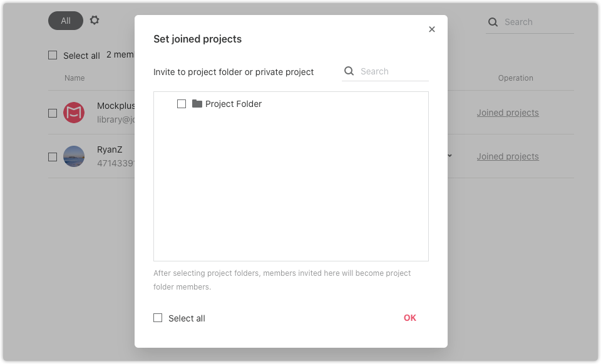Click the settings gear next to All
Image resolution: width=601 pixels, height=364 pixels.
pyautogui.click(x=95, y=20)
